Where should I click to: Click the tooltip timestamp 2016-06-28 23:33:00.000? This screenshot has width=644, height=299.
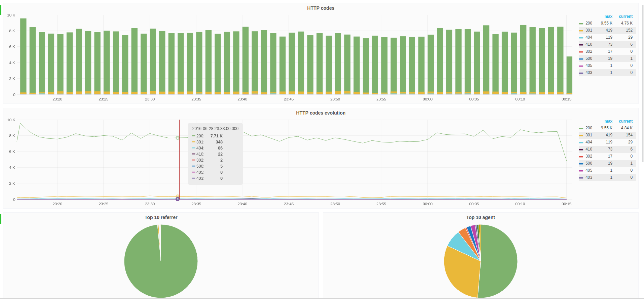[x=215, y=129]
